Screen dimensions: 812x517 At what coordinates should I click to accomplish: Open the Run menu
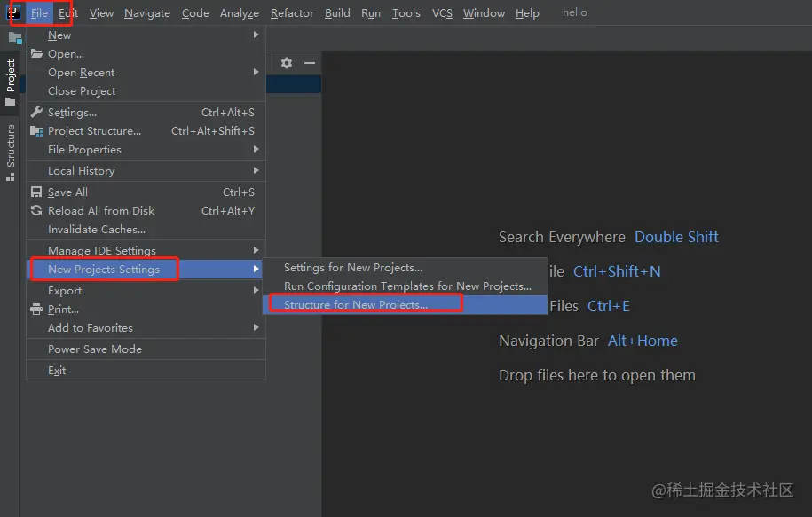tap(371, 13)
